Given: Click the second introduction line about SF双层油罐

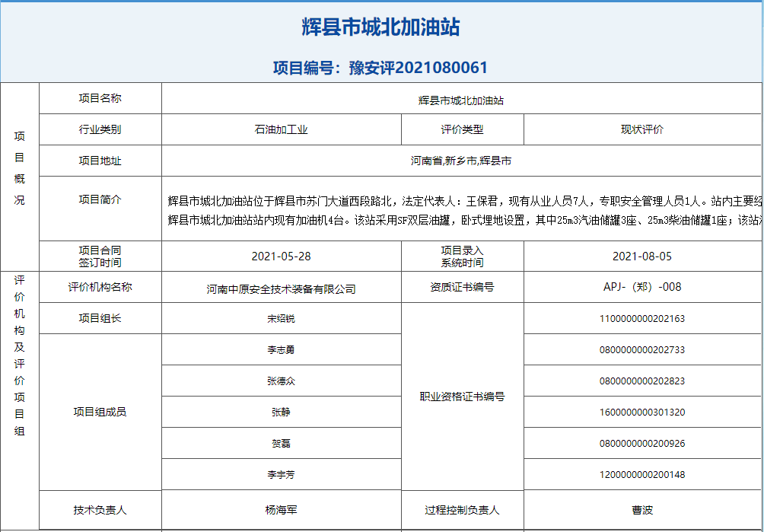Looking at the screenshot, I should (465, 220).
